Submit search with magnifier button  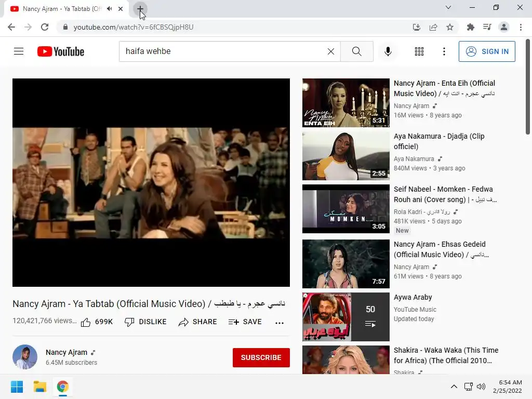tap(356, 51)
